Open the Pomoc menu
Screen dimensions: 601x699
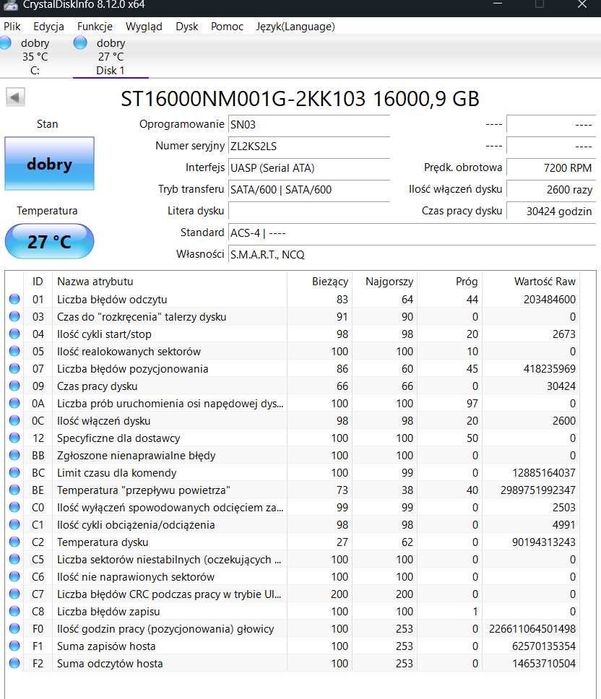[227, 26]
